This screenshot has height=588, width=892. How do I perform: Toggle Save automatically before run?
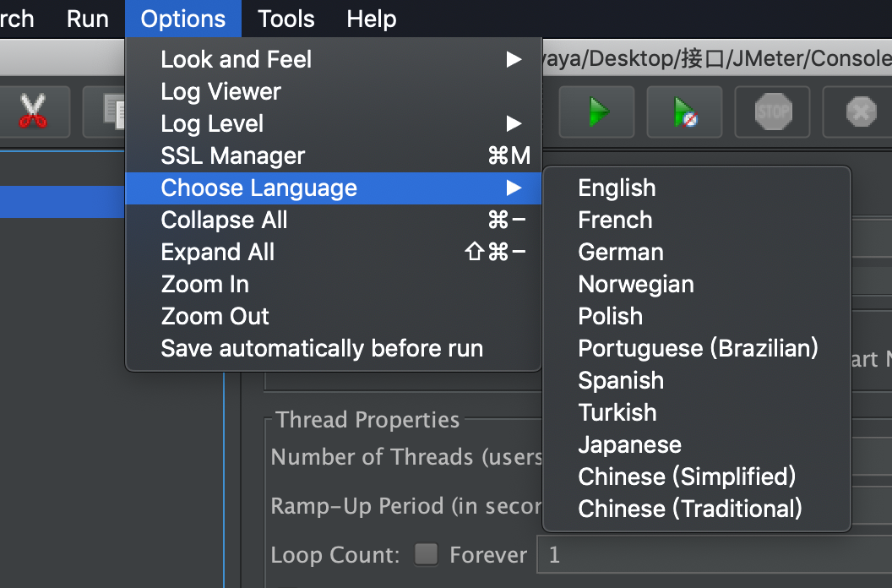[333, 348]
